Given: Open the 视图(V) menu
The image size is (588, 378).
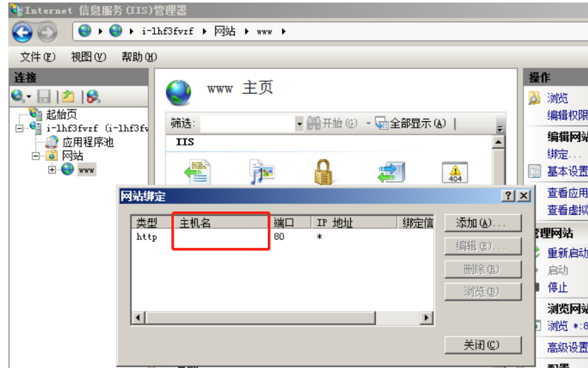Looking at the screenshot, I should click(88, 57).
